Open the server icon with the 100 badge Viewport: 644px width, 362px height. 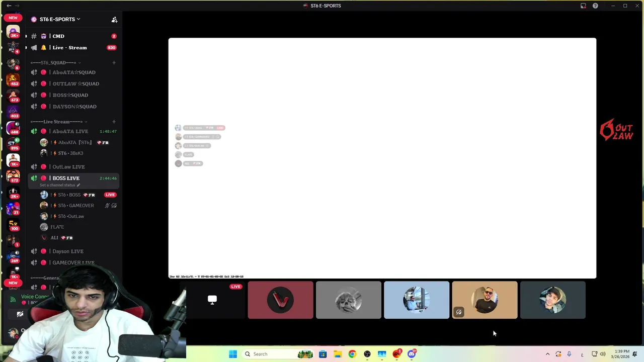pos(13,225)
